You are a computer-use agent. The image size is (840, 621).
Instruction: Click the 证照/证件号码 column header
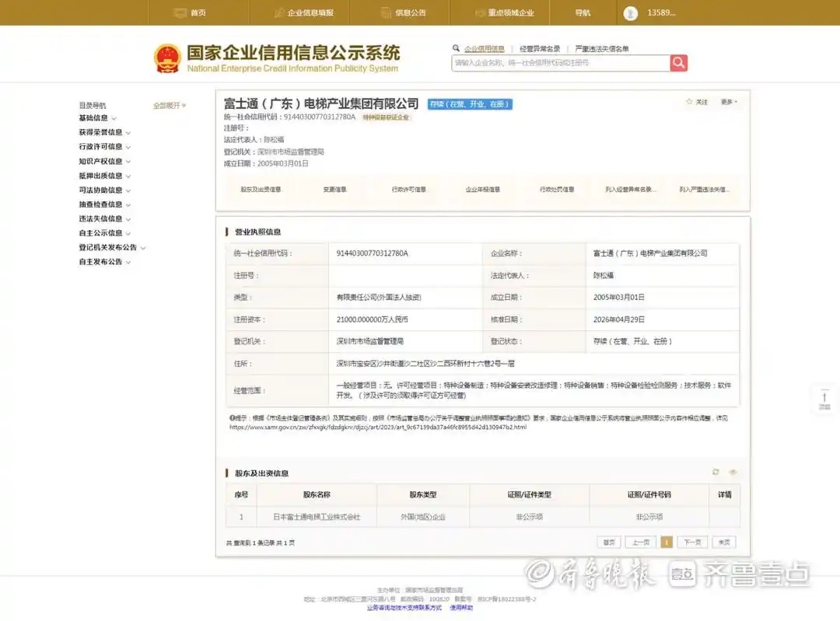tap(649, 494)
